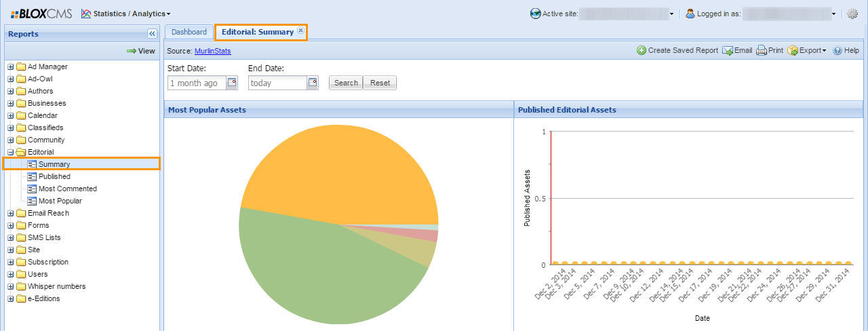Select the Published report

(x=54, y=176)
